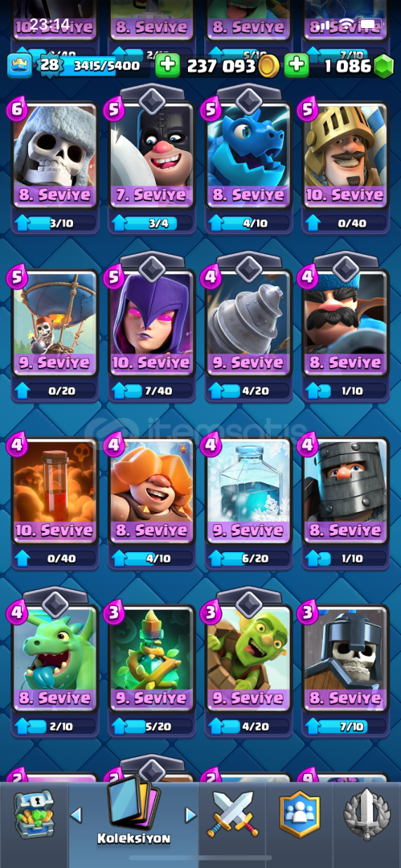Go to previous tab with left arrow

76,814
